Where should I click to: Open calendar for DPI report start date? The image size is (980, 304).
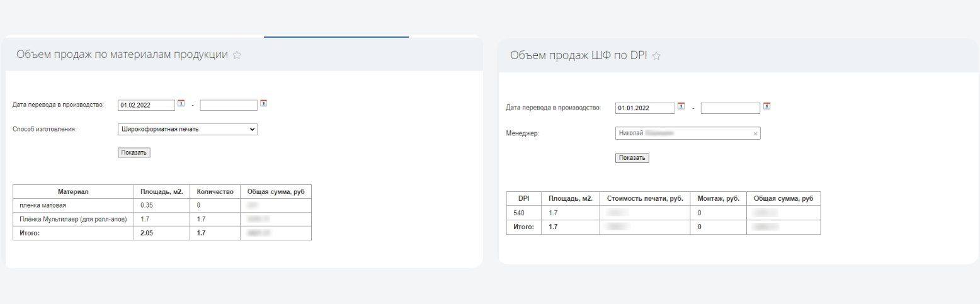pyautogui.click(x=681, y=106)
